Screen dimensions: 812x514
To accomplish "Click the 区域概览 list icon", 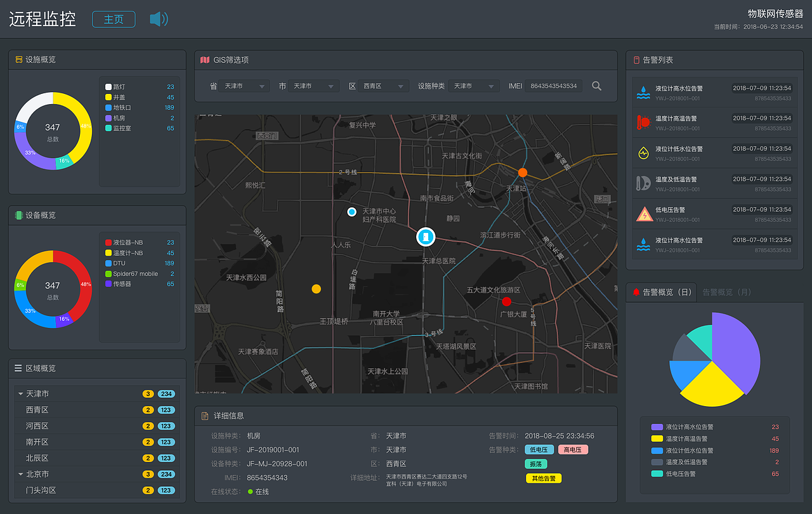I will 18,368.
